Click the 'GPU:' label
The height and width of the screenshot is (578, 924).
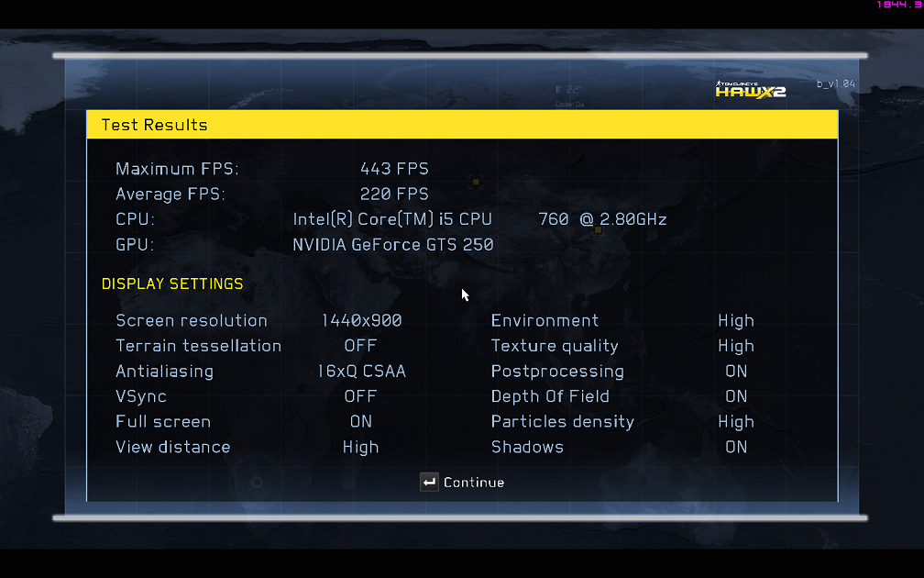[x=135, y=245]
